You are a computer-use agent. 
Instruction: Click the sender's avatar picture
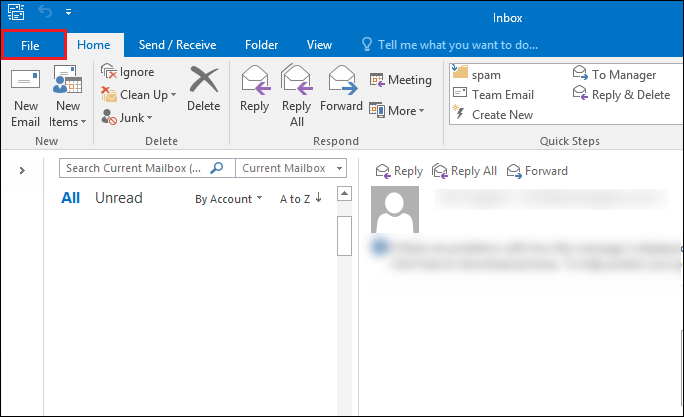(395, 209)
